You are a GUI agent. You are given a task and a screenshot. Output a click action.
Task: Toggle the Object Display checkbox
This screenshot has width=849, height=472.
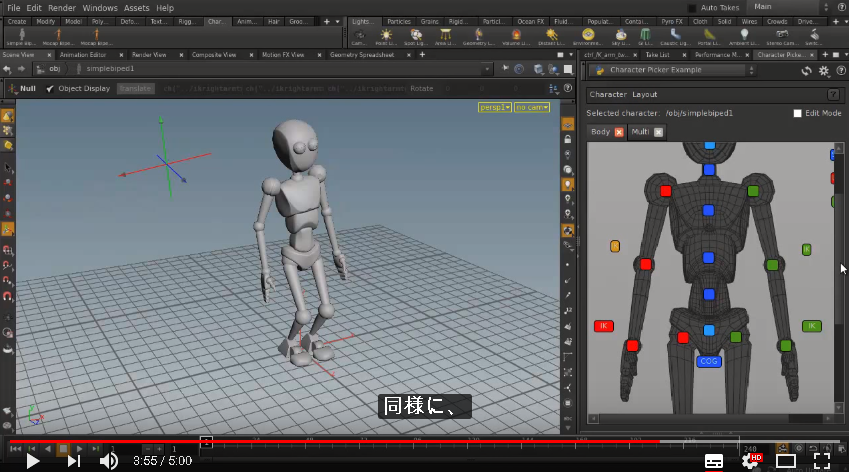(x=50, y=88)
